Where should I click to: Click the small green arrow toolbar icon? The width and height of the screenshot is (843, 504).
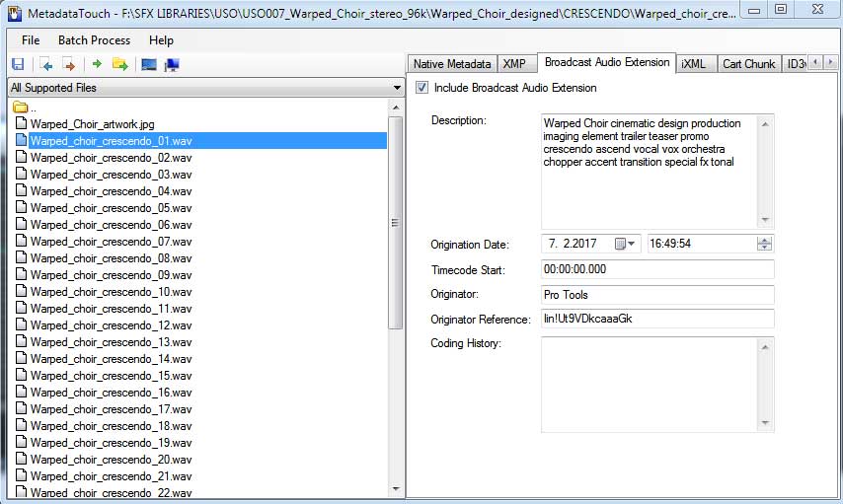[x=97, y=65]
